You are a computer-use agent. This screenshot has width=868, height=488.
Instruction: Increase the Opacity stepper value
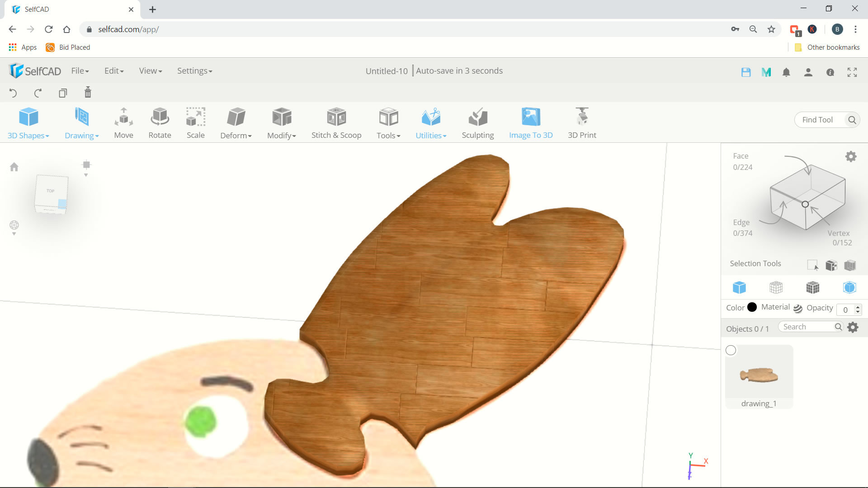(858, 307)
